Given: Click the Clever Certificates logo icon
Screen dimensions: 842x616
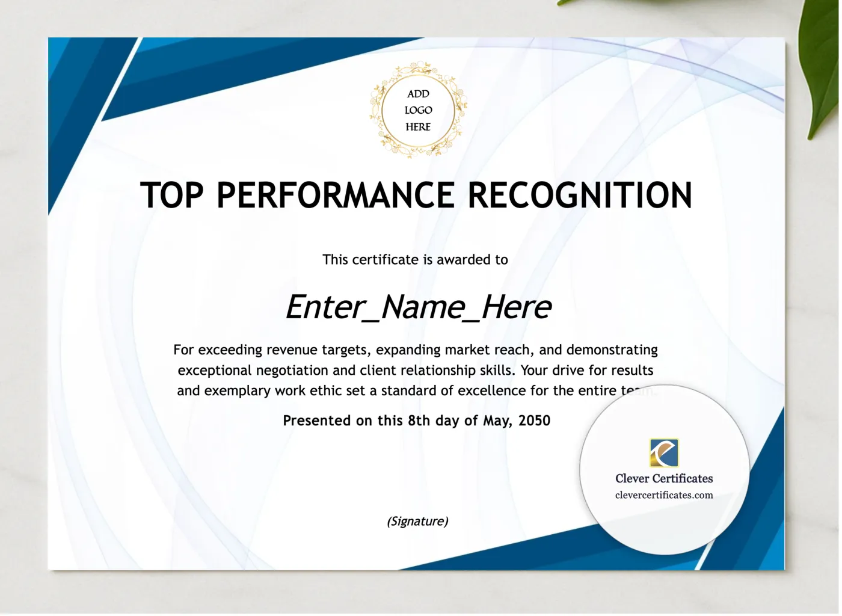Looking at the screenshot, I should (664, 453).
